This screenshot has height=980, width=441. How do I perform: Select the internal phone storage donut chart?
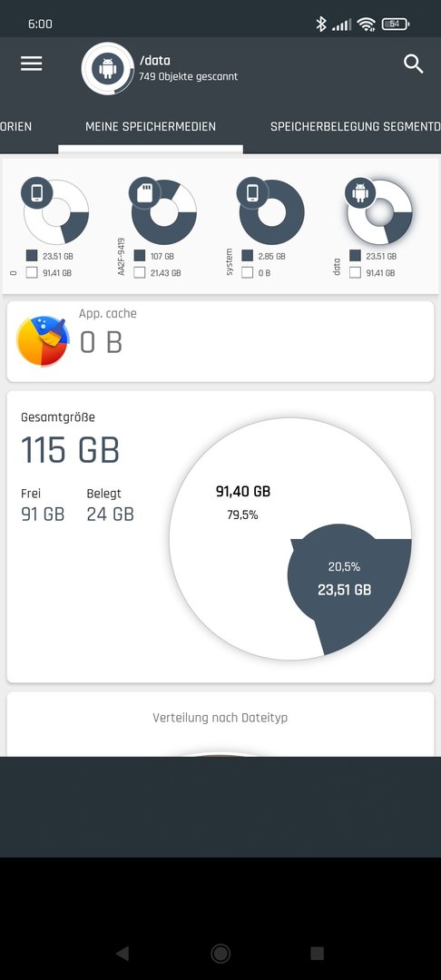[55, 211]
